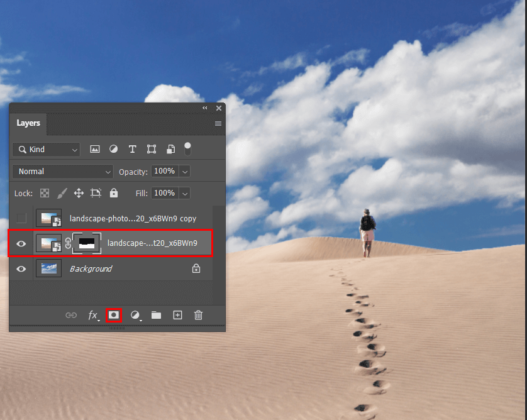Select the landscape-...t20_x6BWn9 layer name

pyautogui.click(x=152, y=243)
